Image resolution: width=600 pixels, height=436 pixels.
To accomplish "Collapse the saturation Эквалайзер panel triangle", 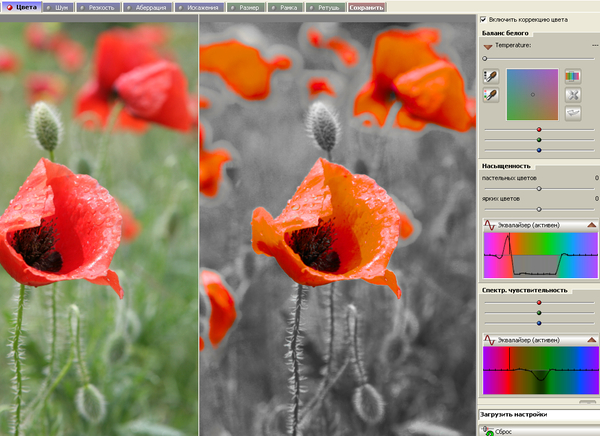I will [592, 225].
